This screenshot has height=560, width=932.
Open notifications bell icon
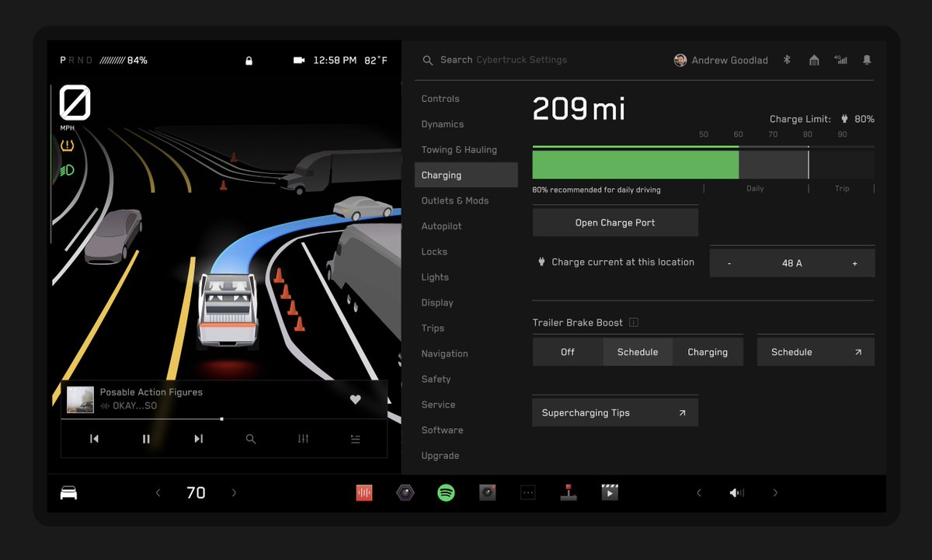pos(867,60)
